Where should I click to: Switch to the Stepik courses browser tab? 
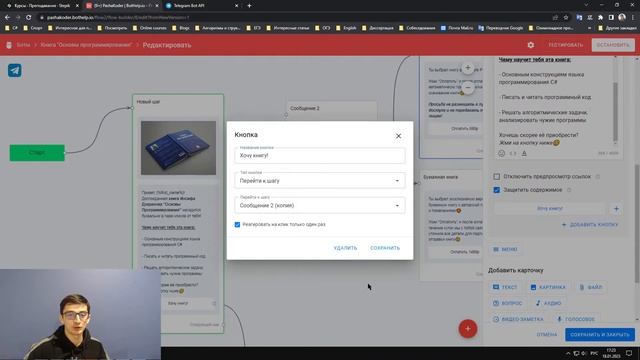[41, 6]
